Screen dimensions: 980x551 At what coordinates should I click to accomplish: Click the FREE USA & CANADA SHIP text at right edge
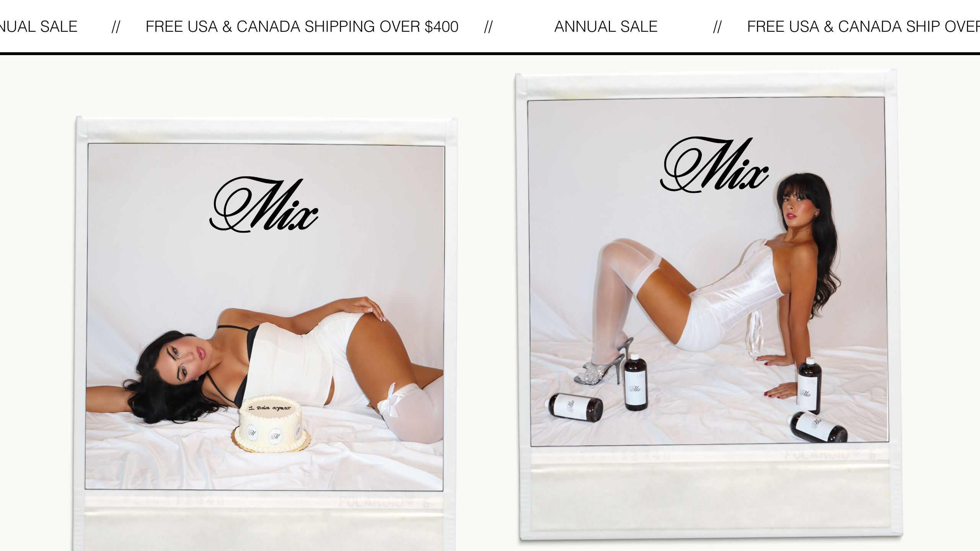click(x=863, y=27)
